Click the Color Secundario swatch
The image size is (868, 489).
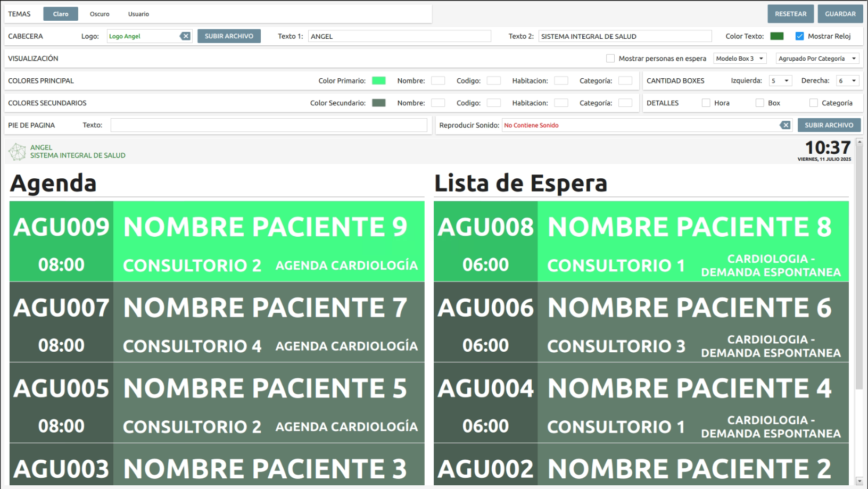click(x=378, y=103)
